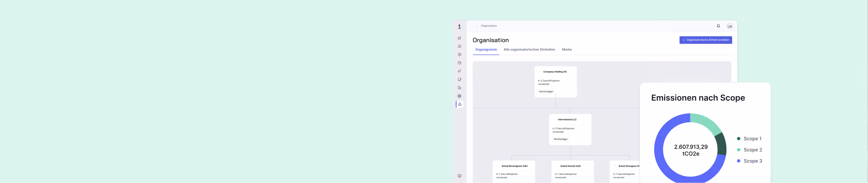Open the cube icon in the sidebar
Viewport: 868px width, 183px height.
(x=459, y=55)
